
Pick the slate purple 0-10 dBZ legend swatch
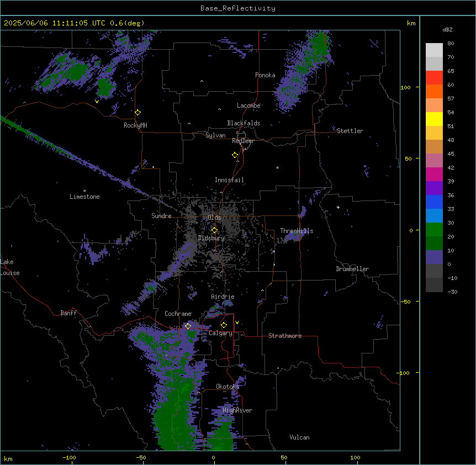[434, 257]
